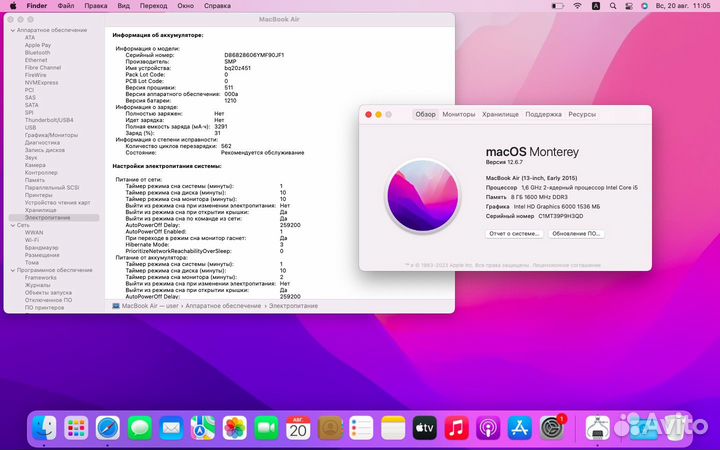Open the Contacts app in the Dock
This screenshot has height=450, width=720.
point(330,428)
